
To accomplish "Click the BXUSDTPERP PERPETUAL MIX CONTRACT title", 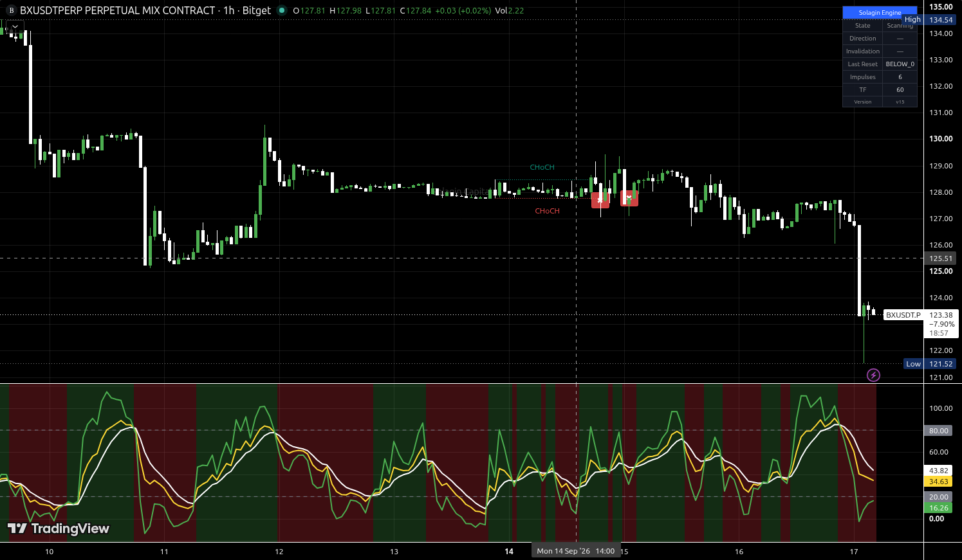I will [x=118, y=10].
